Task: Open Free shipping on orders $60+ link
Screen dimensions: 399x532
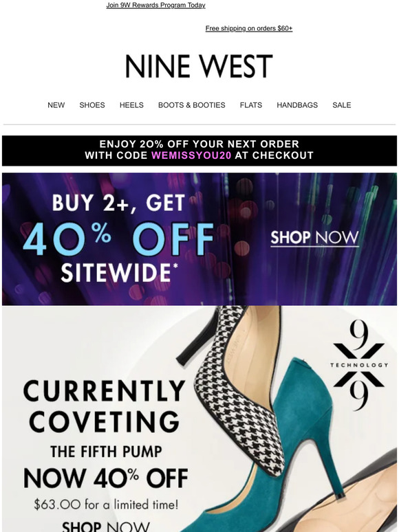Action: tap(249, 28)
